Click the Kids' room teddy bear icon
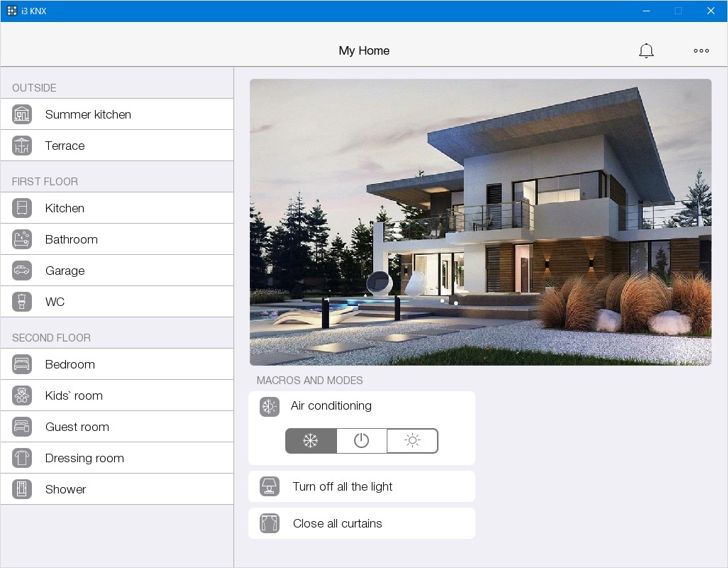Screen dimensions: 728x568 (22, 395)
